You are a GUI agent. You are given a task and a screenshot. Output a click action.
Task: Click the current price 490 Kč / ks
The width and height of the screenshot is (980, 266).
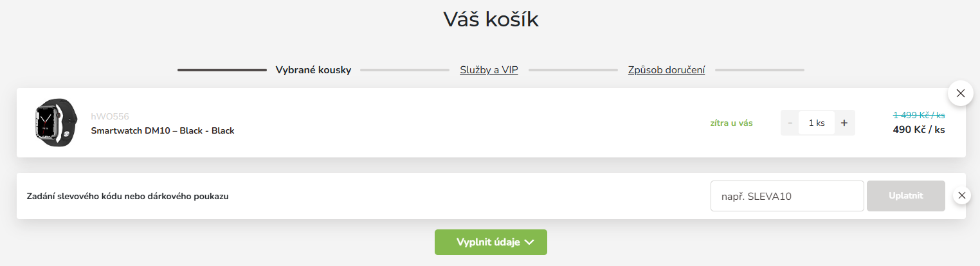[918, 129]
